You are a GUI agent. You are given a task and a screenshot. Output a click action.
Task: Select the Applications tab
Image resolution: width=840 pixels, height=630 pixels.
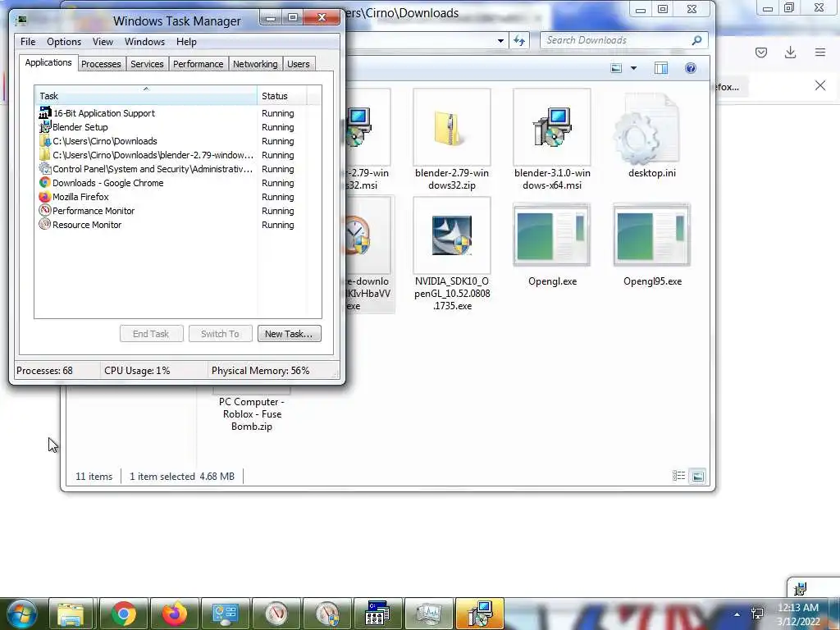[x=48, y=62]
